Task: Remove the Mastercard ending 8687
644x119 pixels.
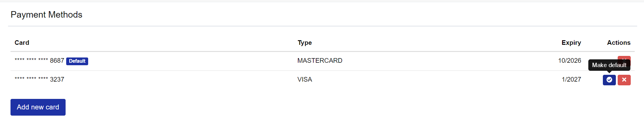Action: click(624, 58)
